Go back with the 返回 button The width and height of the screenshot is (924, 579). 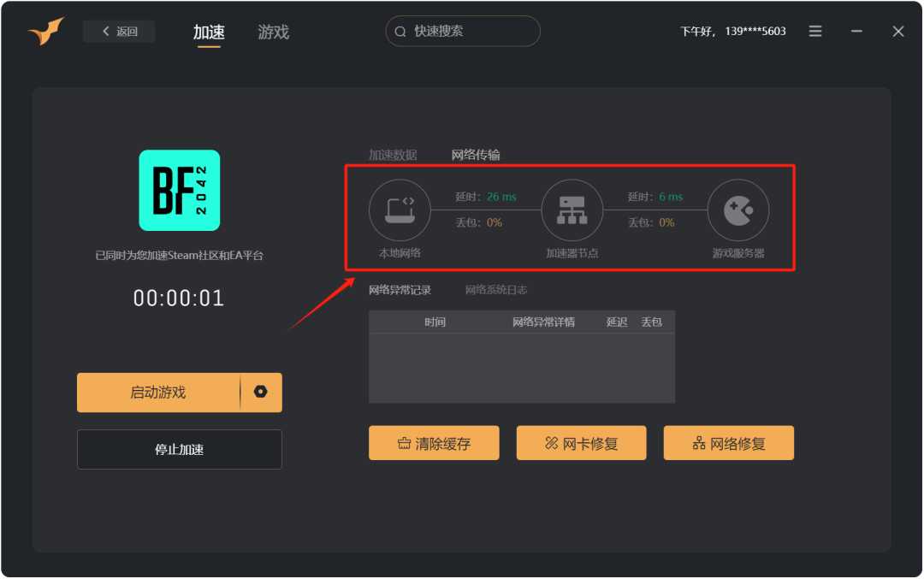[x=120, y=32]
